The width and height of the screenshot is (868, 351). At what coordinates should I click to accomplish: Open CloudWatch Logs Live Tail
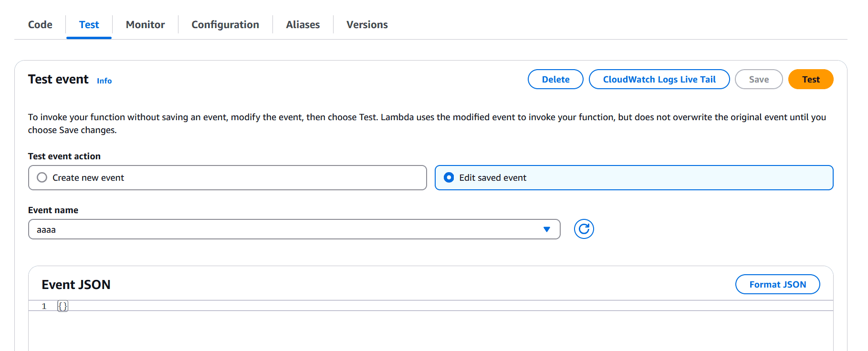click(x=659, y=79)
